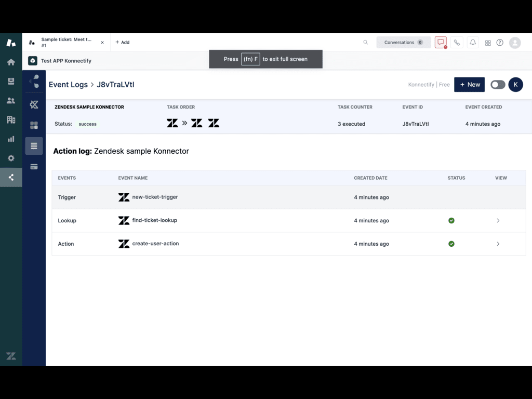This screenshot has width=532, height=399.
Task: Toggle the switch next to New button
Action: (497, 85)
